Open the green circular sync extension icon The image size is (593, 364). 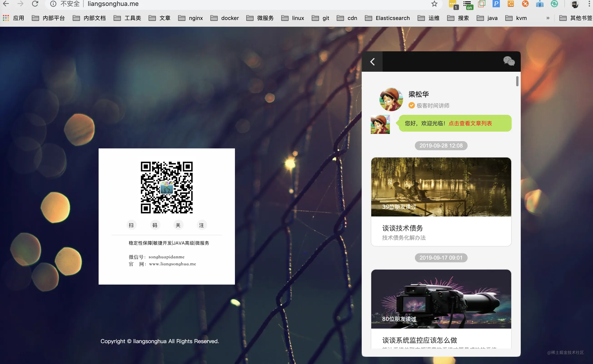[554, 4]
